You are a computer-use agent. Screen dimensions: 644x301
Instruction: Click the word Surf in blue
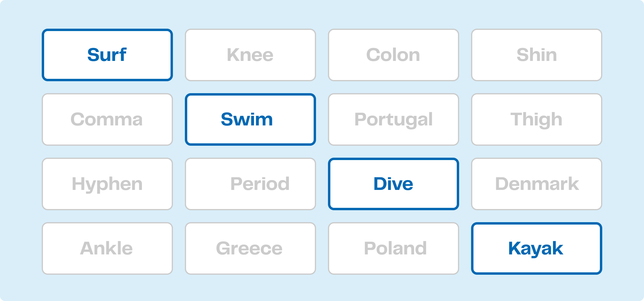(x=107, y=55)
